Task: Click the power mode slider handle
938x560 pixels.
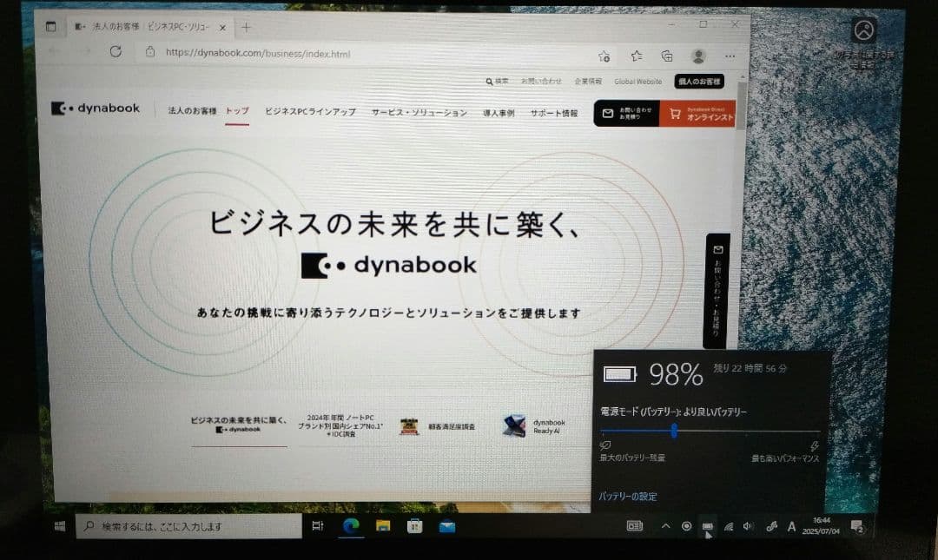Action: coord(674,430)
